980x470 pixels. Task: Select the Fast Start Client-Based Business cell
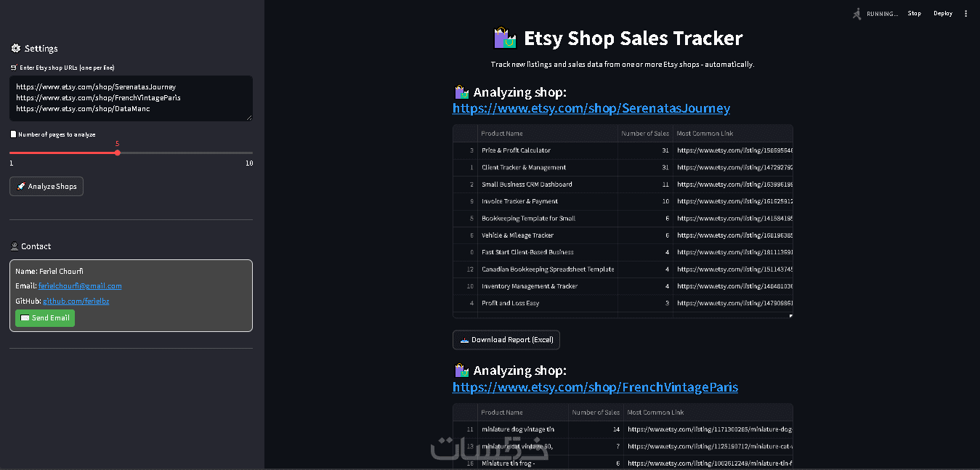(x=548, y=252)
